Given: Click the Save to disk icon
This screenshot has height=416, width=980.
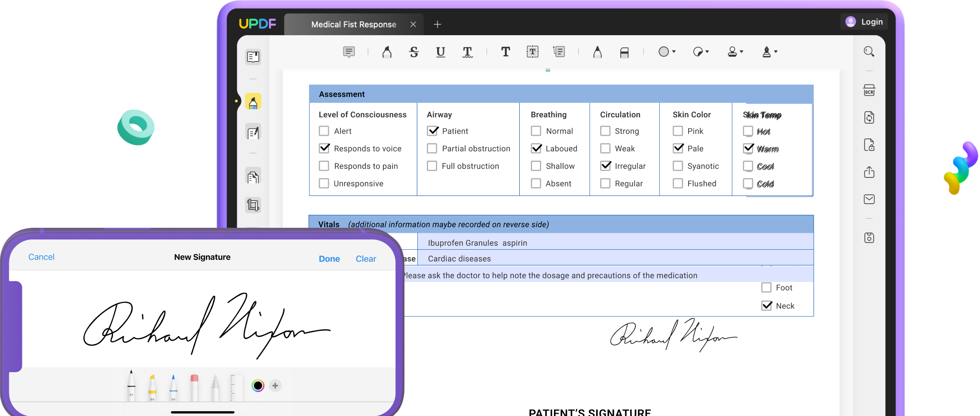Looking at the screenshot, I should tap(869, 238).
